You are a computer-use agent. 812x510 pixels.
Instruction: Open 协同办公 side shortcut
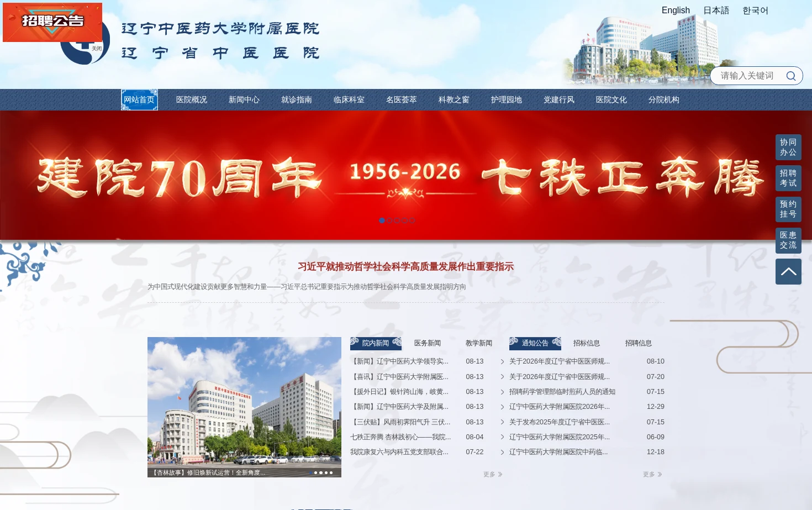click(x=788, y=147)
